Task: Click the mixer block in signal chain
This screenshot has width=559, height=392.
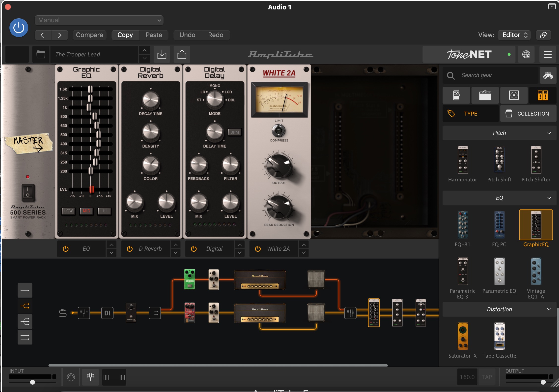Action: coord(350,313)
